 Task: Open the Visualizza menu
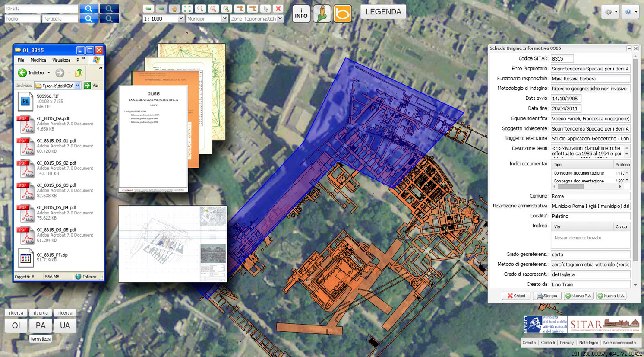pos(61,60)
